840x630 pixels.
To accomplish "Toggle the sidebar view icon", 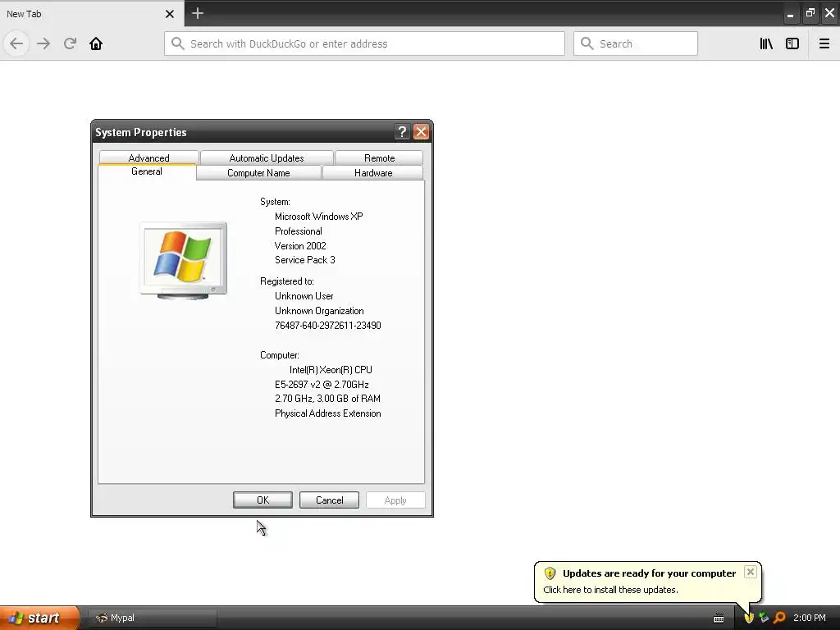I will pos(792,43).
